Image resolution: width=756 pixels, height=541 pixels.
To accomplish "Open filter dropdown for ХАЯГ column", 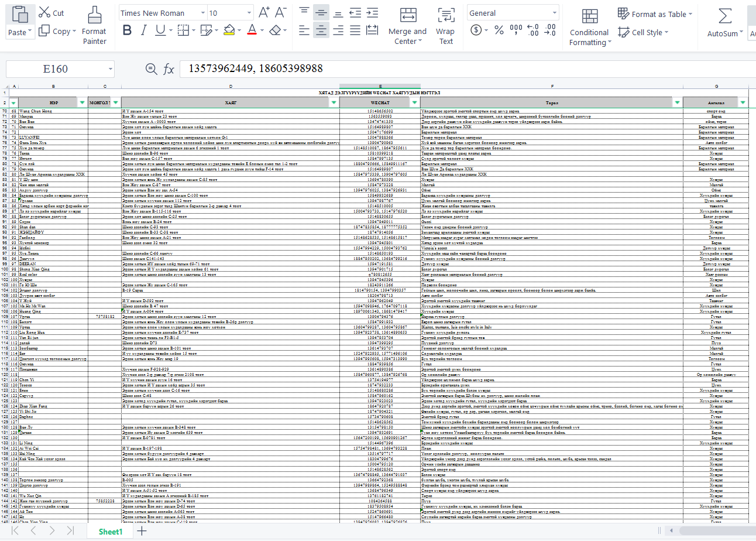I will pos(334,102).
